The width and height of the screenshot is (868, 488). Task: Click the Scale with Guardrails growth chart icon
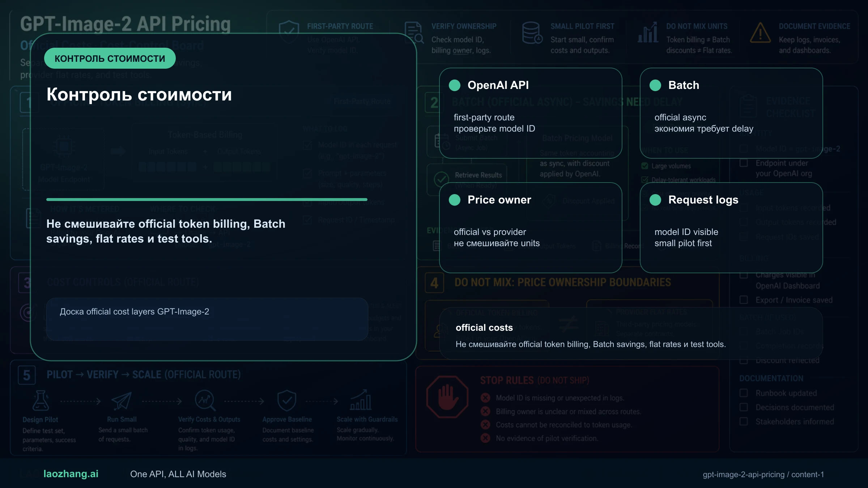[361, 400]
